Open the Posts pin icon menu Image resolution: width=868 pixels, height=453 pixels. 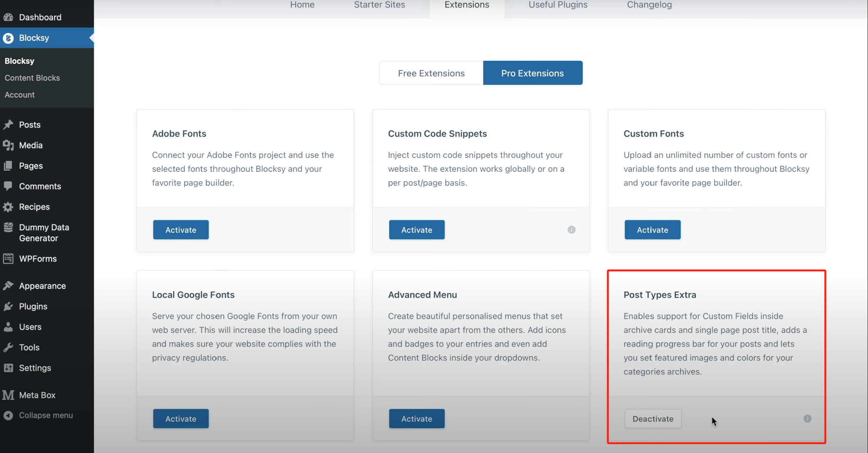pyautogui.click(x=8, y=125)
